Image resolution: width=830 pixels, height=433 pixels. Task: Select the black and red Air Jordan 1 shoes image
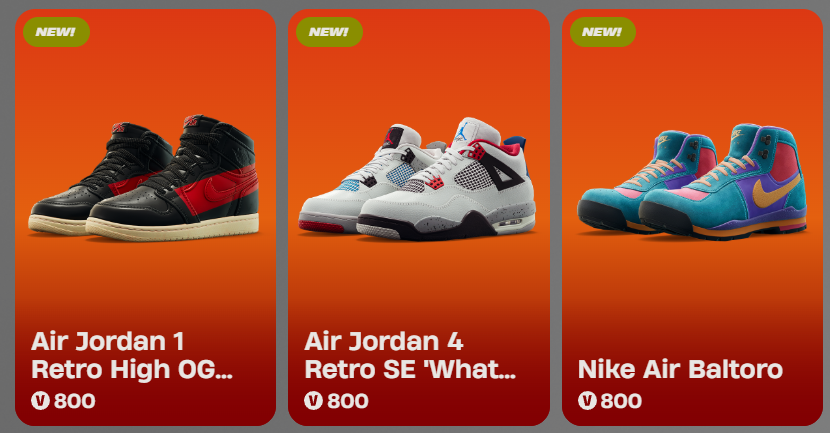pos(144,177)
